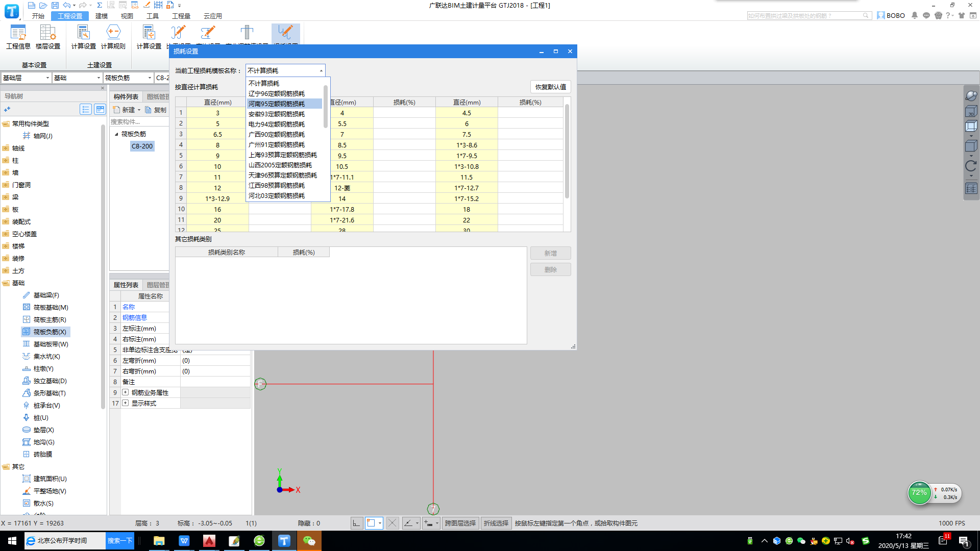Click the 2D/3D cube toggle icon on right toolbar
The height and width of the screenshot is (551, 980).
pos(971,111)
